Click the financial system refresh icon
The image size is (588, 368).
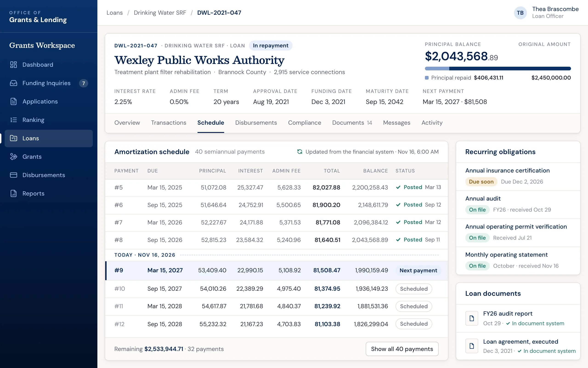pos(300,152)
